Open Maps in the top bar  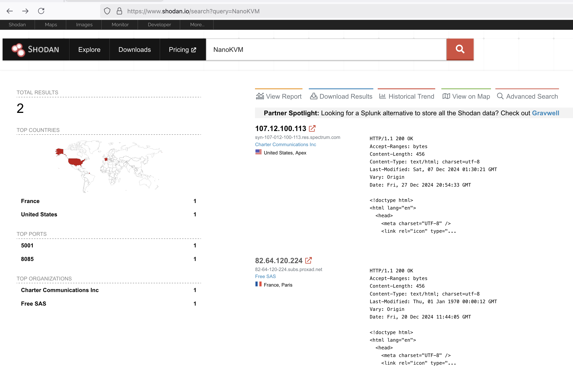pyautogui.click(x=51, y=25)
